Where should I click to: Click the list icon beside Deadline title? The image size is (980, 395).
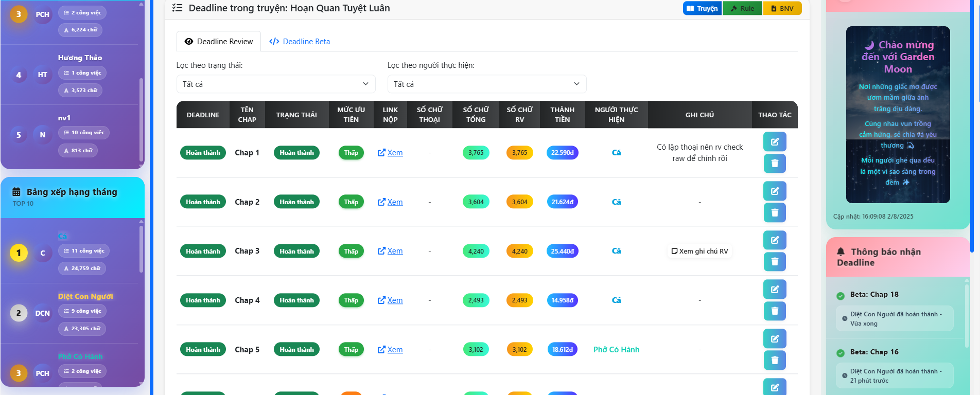click(177, 8)
